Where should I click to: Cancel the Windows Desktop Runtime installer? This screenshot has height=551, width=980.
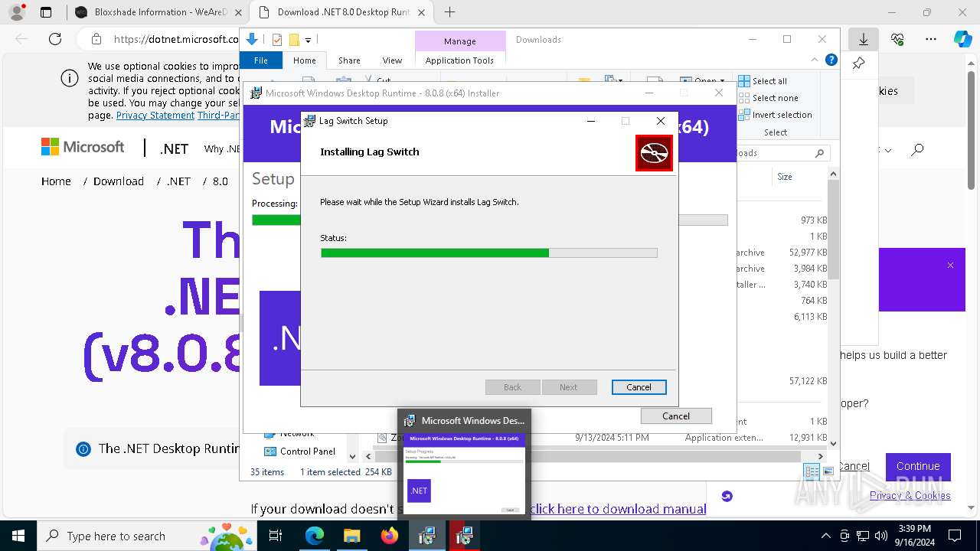676,416
